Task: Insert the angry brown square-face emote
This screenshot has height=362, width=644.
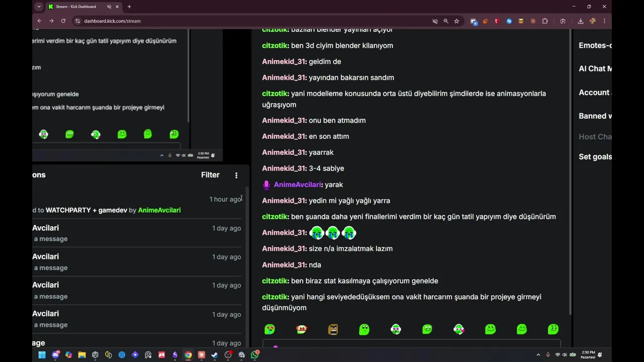Action: coord(333,329)
